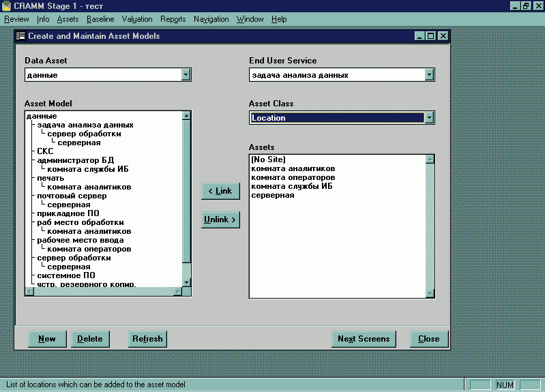Select комната аналитиков under печать
545x392 pixels.
[89, 187]
